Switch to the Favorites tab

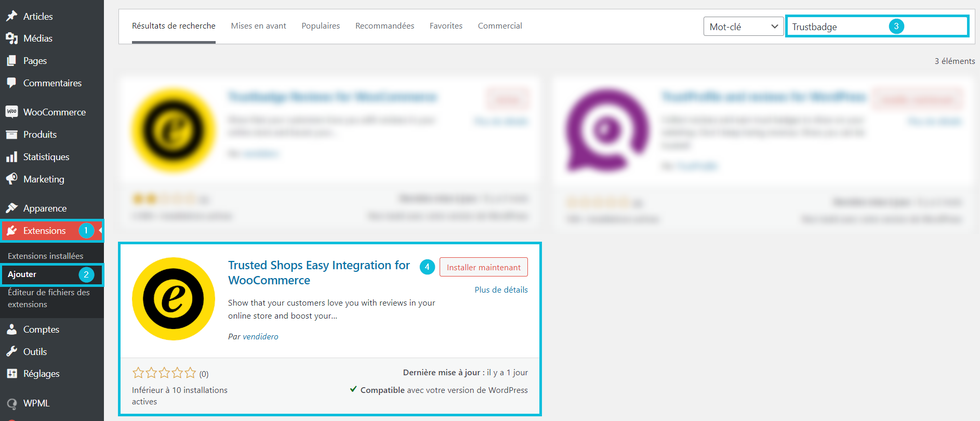(x=446, y=26)
